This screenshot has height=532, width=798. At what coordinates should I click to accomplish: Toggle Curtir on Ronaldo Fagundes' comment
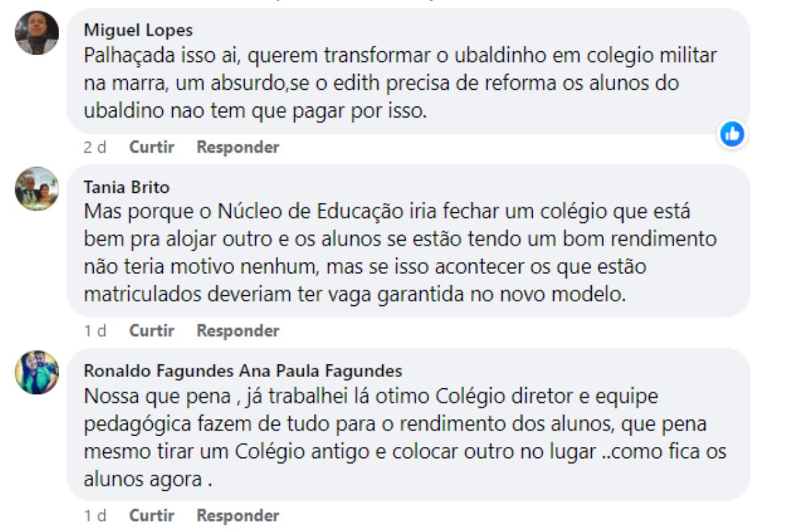pyautogui.click(x=152, y=515)
